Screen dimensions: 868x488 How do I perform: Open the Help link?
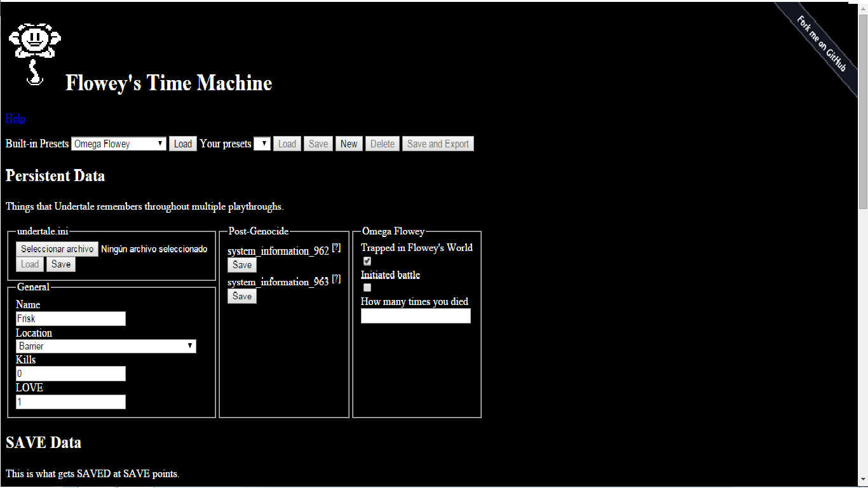tap(15, 118)
